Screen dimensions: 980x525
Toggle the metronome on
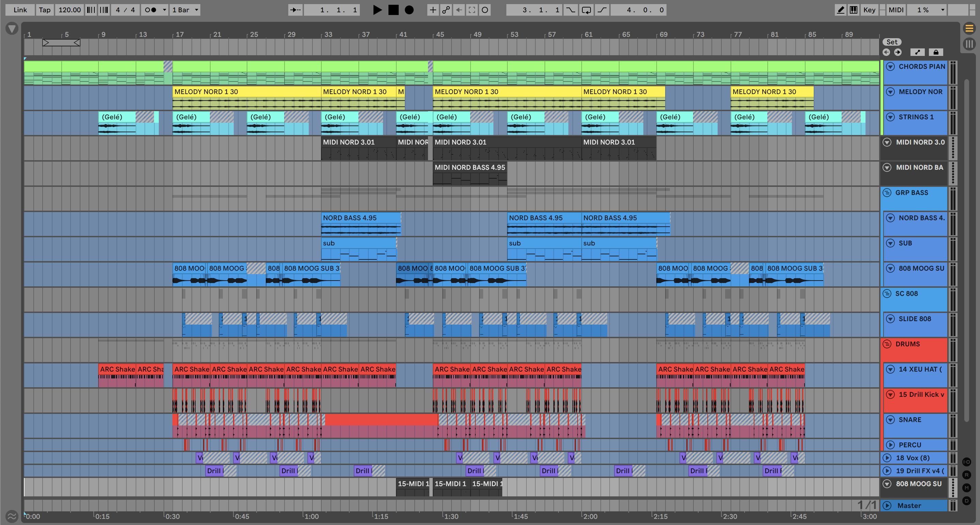pyautogui.click(x=151, y=10)
